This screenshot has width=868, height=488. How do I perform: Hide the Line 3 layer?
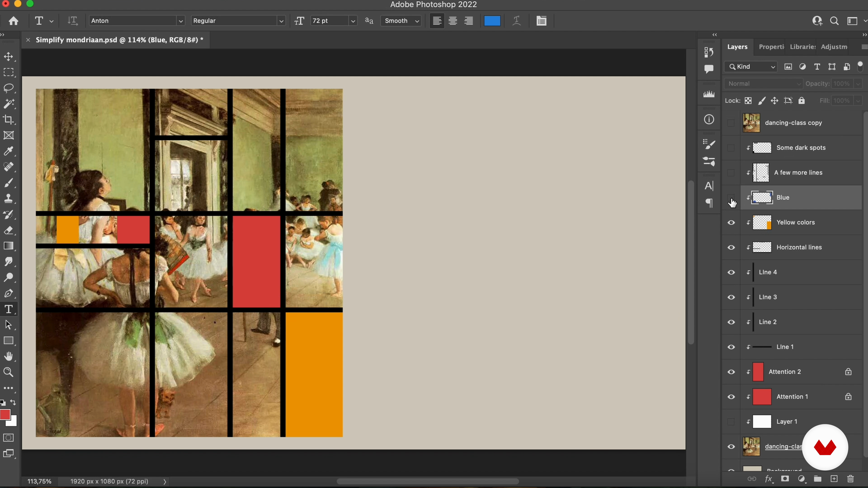[x=731, y=297]
